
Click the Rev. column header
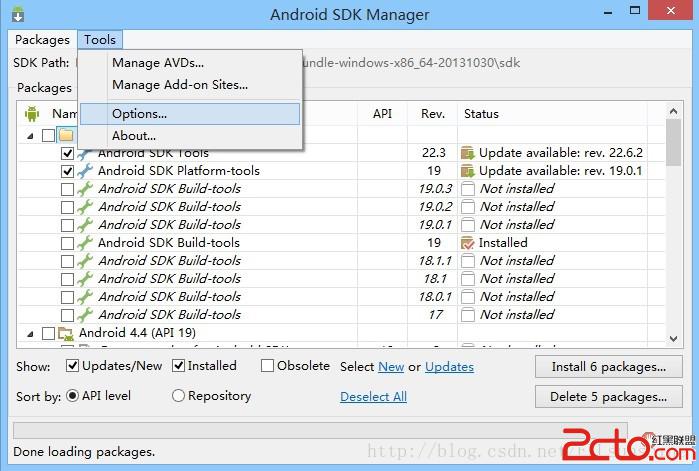coord(433,114)
